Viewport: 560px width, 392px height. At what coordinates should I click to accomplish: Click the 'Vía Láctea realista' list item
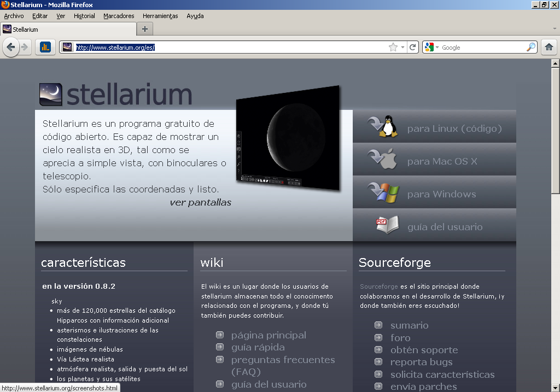[85, 359]
